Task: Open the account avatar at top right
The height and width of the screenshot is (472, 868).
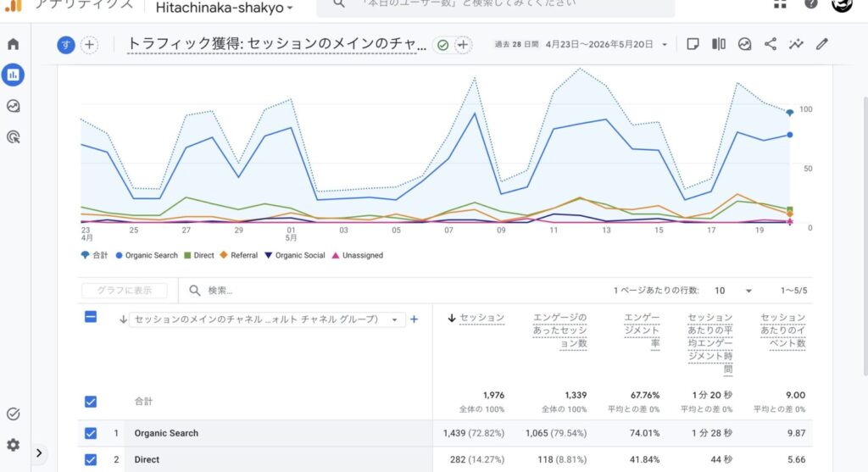Action: [842, 4]
